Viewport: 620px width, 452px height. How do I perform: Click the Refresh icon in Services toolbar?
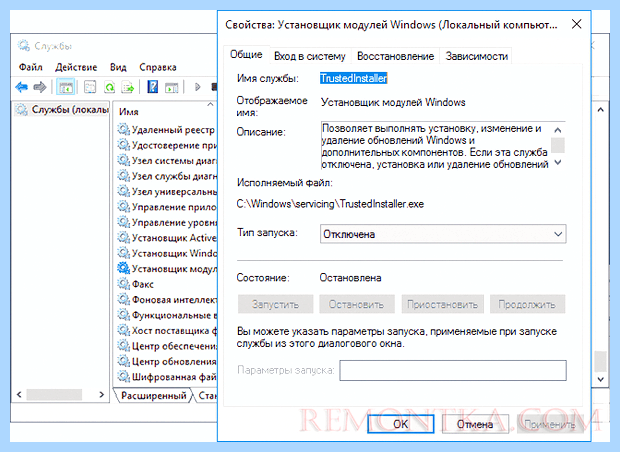110,87
